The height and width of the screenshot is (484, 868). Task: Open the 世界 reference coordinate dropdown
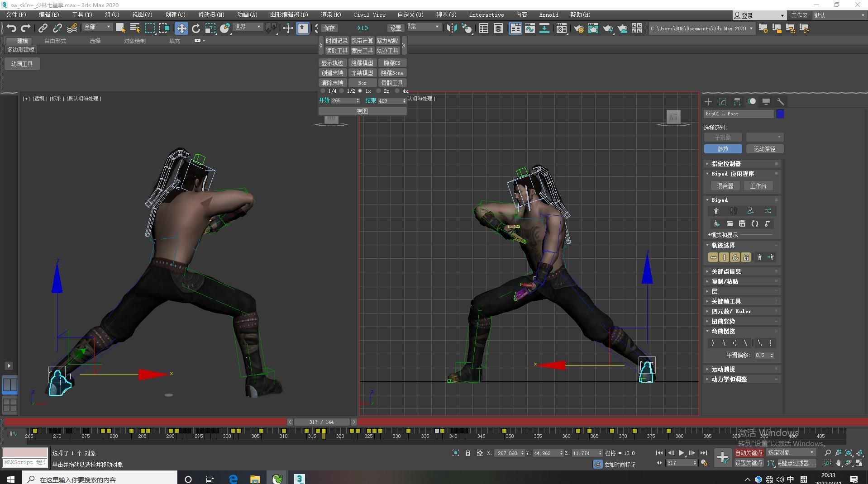click(248, 27)
